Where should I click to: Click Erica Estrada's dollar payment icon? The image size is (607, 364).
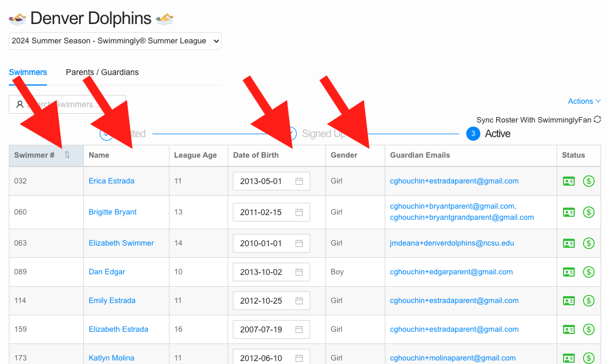coord(588,181)
